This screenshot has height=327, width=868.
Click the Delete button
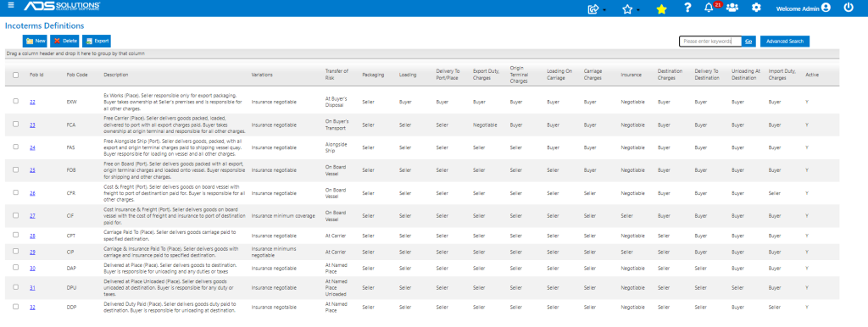[64, 41]
